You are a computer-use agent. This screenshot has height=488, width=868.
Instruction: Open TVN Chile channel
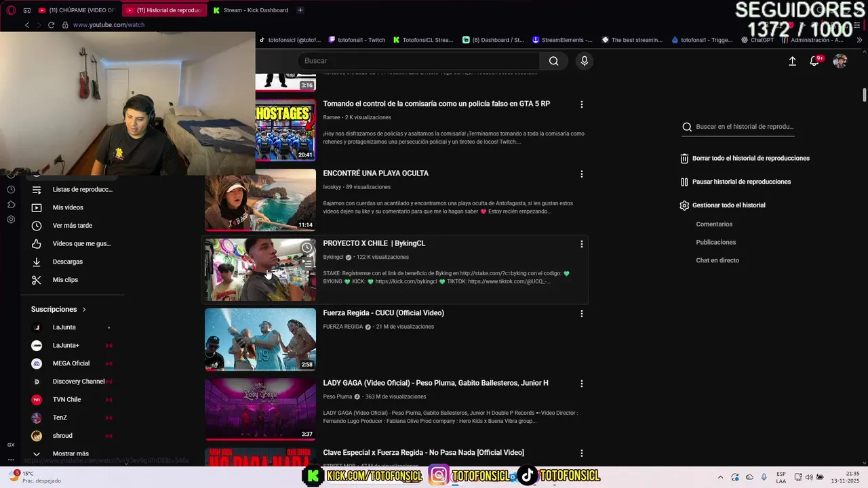pyautogui.click(x=73, y=400)
